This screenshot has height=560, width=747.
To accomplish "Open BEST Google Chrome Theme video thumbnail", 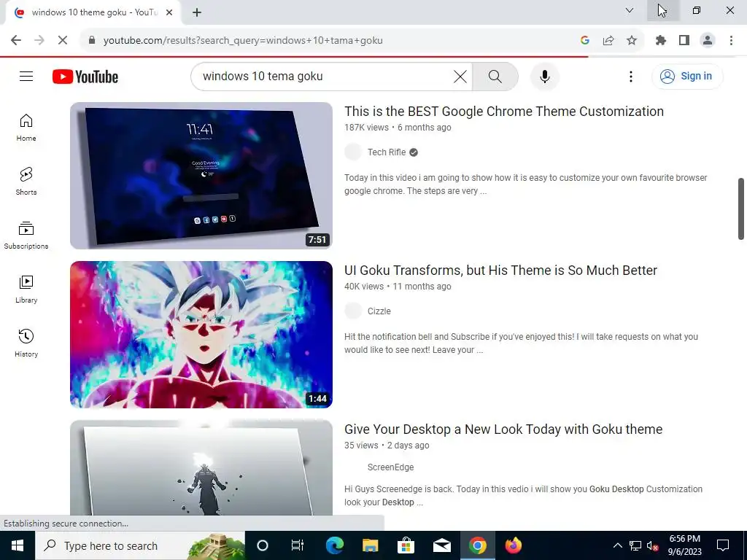I will [201, 175].
